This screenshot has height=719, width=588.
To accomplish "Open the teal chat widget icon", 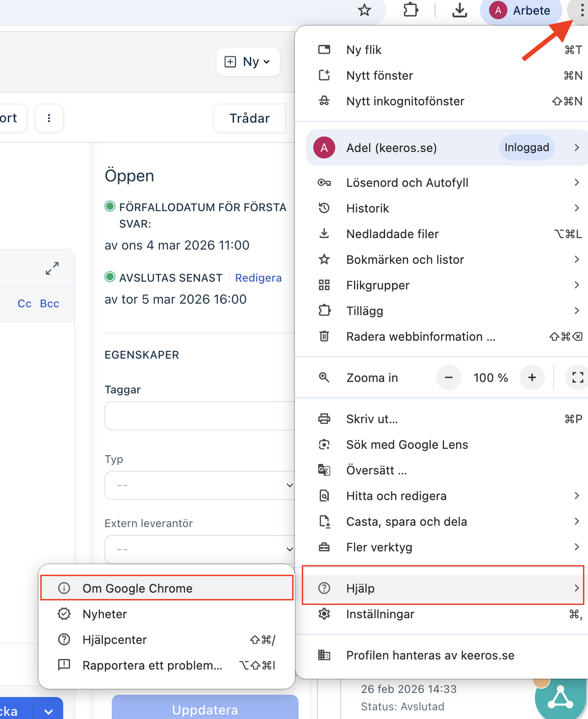I will (x=561, y=698).
